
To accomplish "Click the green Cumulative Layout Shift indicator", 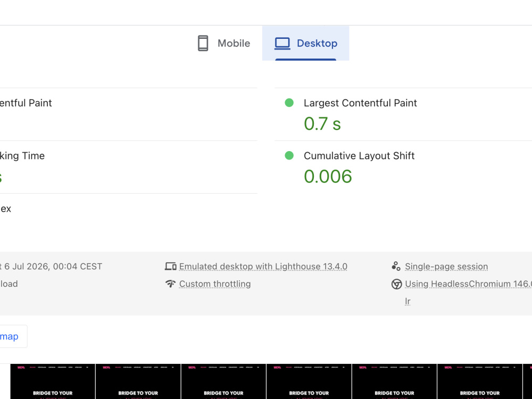I will [x=289, y=155].
